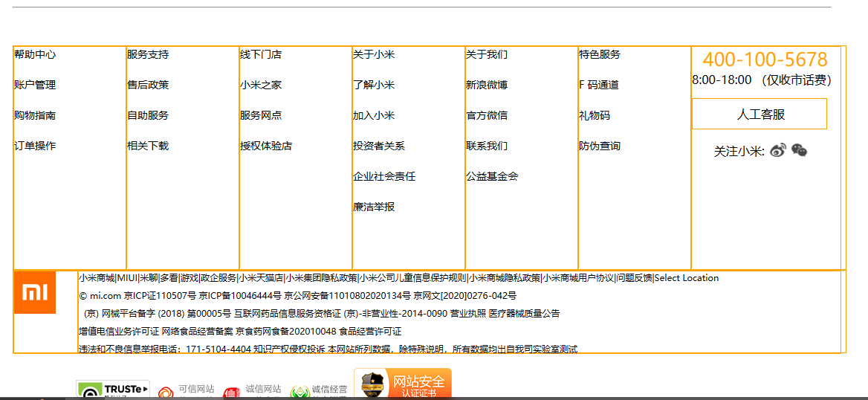The width and height of the screenshot is (868, 400).
Task: Open the 网站安全 认证证书 badge
Action: tap(403, 384)
